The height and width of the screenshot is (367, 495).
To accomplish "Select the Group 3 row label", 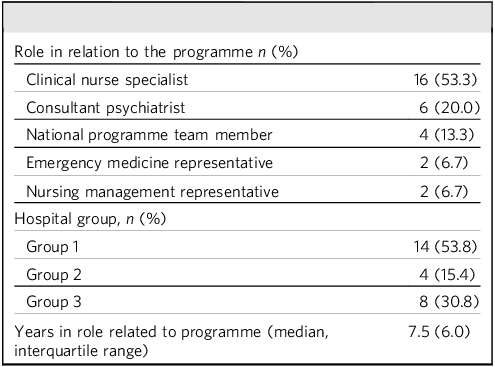I will click(54, 302).
